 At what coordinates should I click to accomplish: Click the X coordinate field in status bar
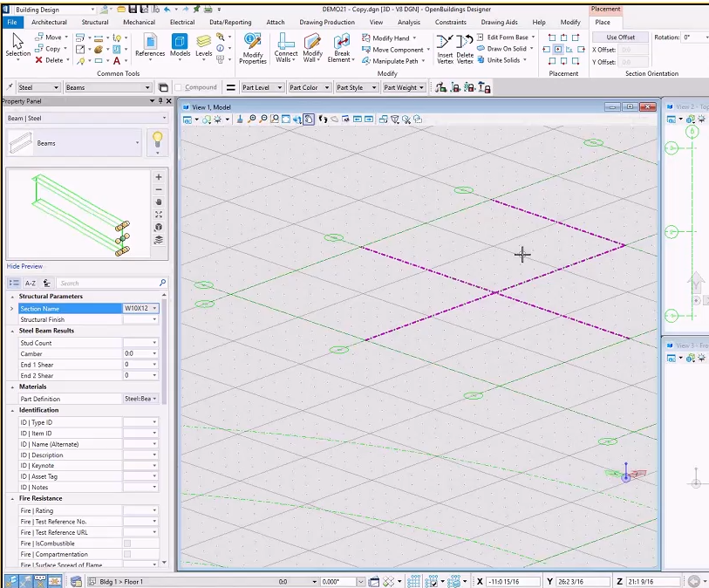tap(513, 582)
